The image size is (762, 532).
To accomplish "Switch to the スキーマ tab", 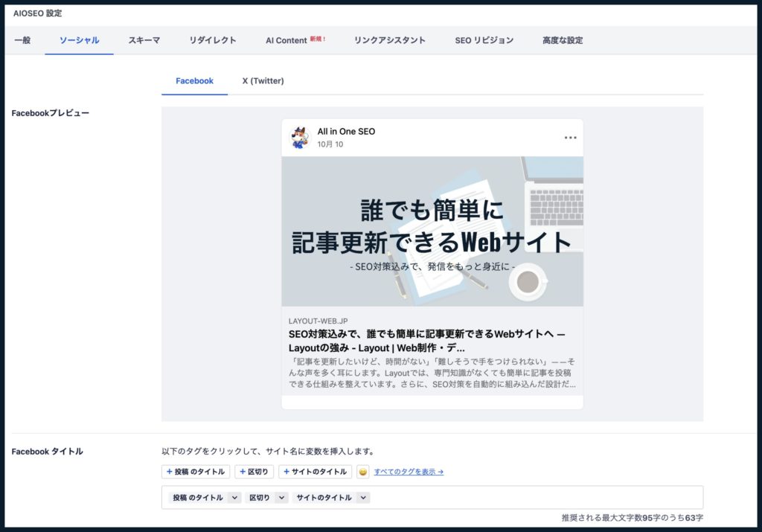I will point(143,41).
